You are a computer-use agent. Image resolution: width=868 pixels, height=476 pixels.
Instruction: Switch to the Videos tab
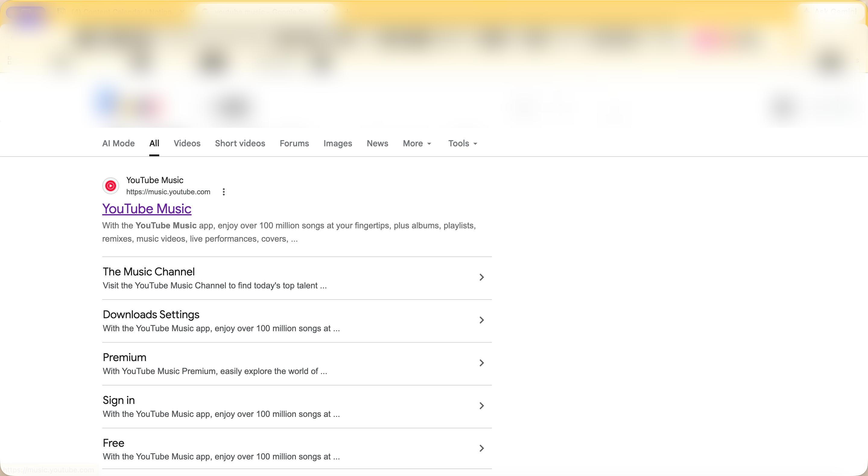coord(187,143)
